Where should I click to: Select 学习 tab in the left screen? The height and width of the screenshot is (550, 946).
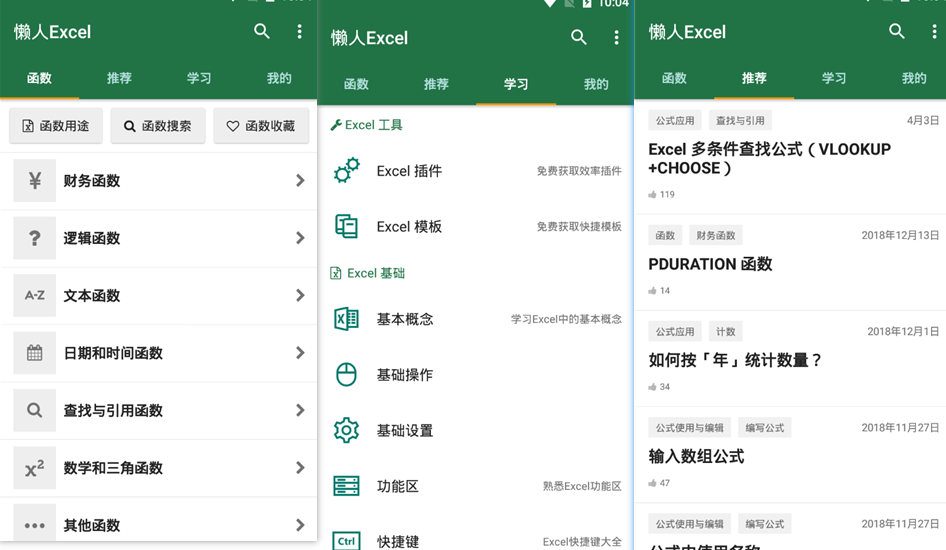[x=198, y=78]
